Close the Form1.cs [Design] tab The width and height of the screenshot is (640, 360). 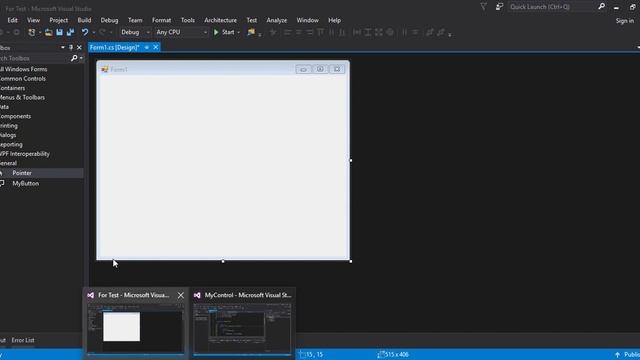[x=156, y=47]
